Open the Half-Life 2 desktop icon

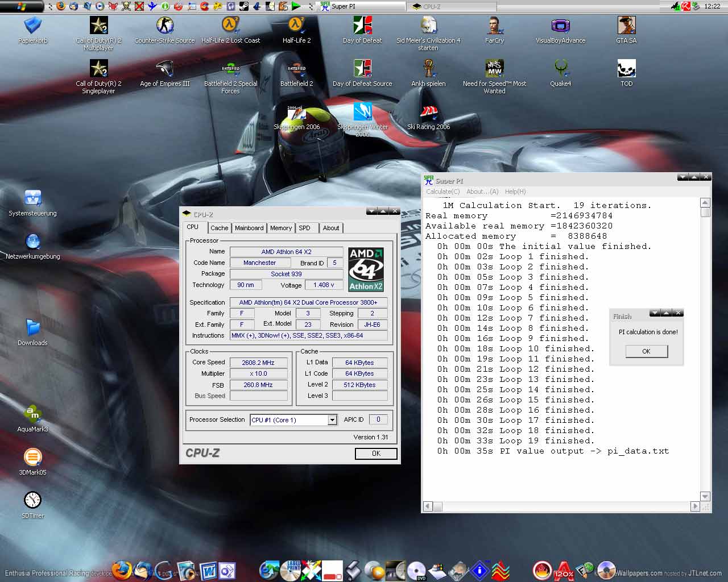[296, 26]
